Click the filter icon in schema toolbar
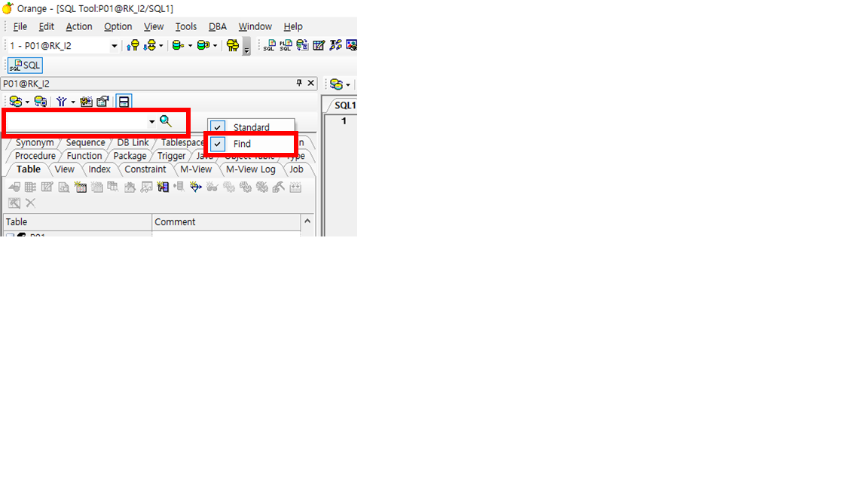 tap(61, 102)
